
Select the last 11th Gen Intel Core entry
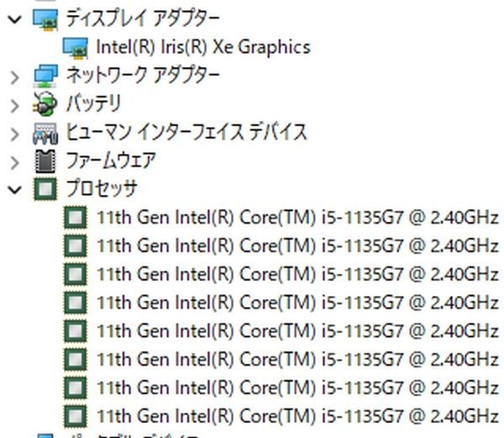(x=297, y=416)
